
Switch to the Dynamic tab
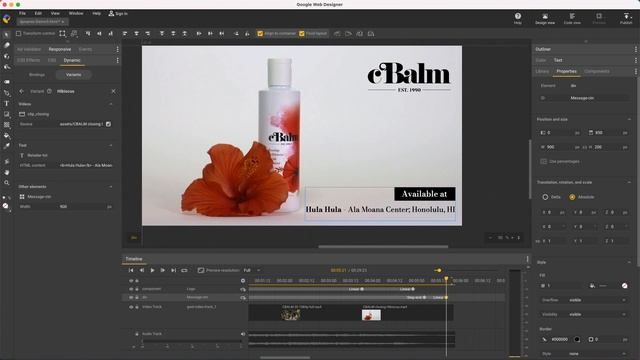click(x=72, y=60)
